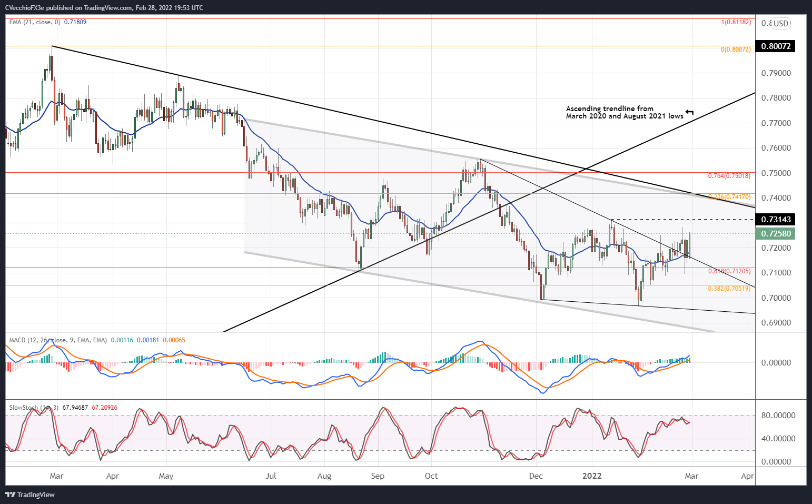Click the TradingView logo at bottom
Screen dimensions: 812x504
click(30, 495)
